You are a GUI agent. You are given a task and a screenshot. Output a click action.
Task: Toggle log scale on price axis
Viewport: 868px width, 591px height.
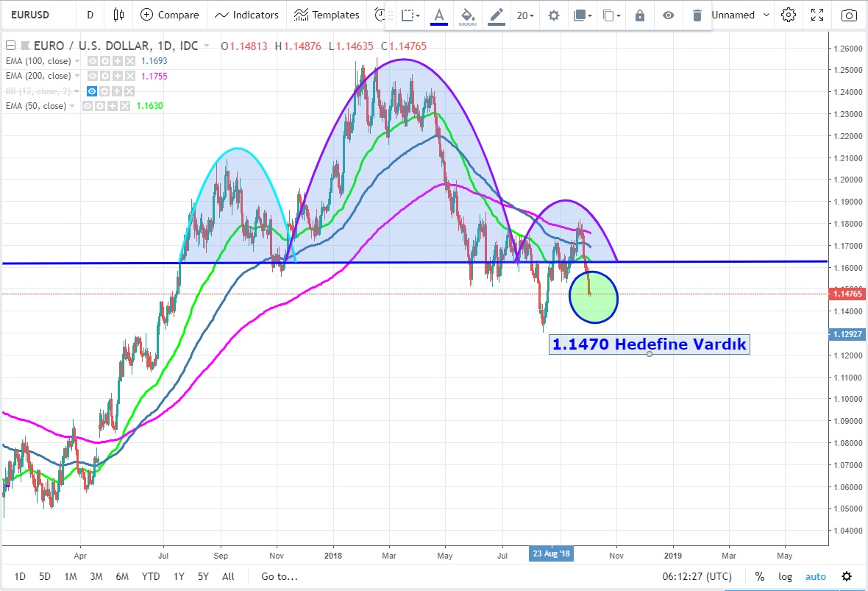(785, 576)
